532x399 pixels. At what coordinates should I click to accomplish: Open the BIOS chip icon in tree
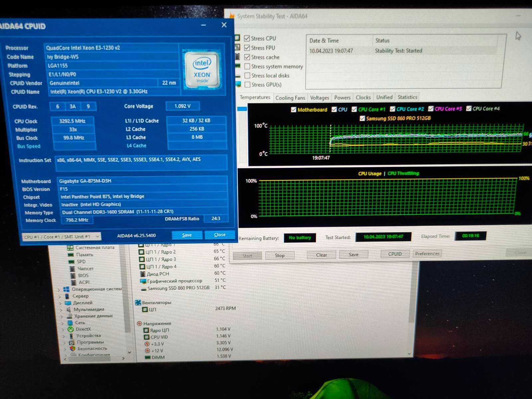tap(73, 275)
